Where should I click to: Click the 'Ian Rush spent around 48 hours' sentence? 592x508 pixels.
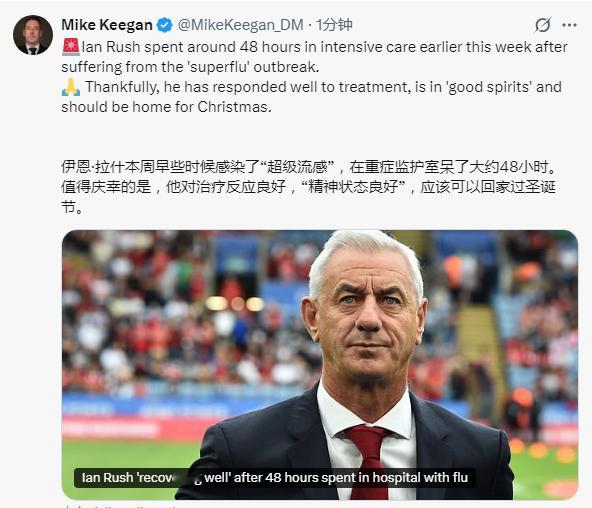pyautogui.click(x=314, y=57)
